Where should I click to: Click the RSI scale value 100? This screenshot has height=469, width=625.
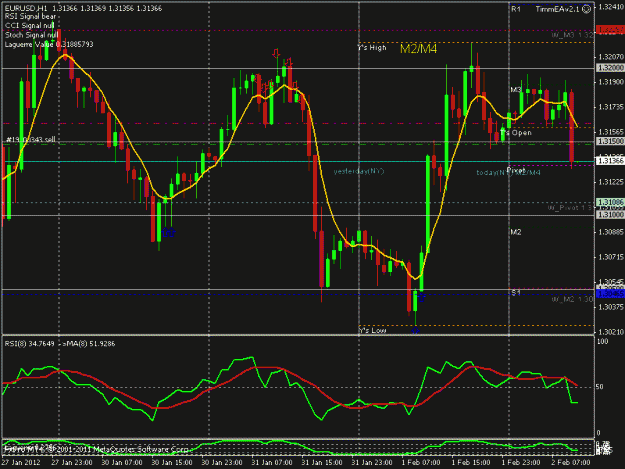(602, 341)
